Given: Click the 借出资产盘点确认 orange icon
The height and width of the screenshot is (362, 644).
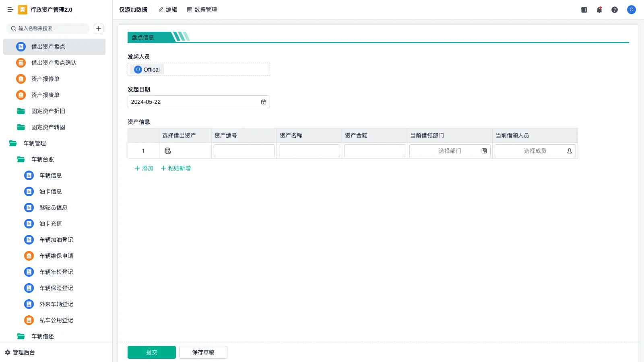Looking at the screenshot, I should [x=21, y=63].
